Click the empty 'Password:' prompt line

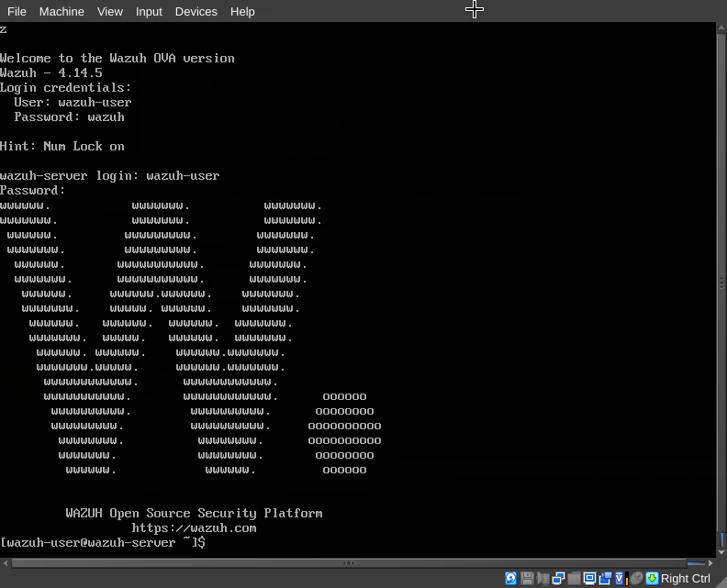coord(32,191)
